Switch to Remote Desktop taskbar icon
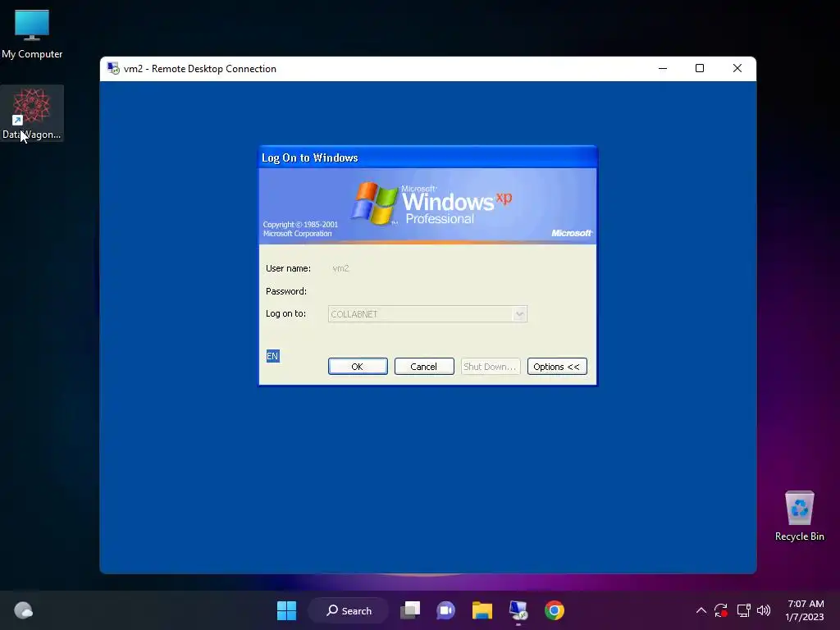This screenshot has height=630, width=840. coord(518,610)
